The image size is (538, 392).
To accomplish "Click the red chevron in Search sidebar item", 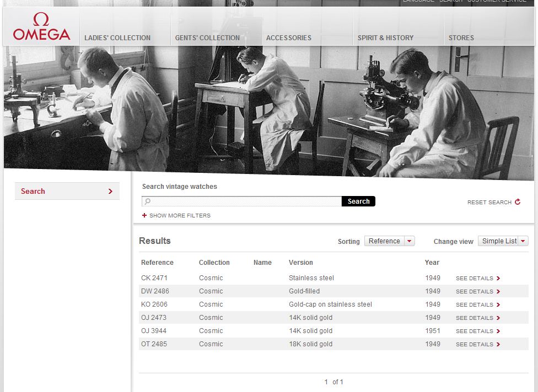I will tap(110, 192).
